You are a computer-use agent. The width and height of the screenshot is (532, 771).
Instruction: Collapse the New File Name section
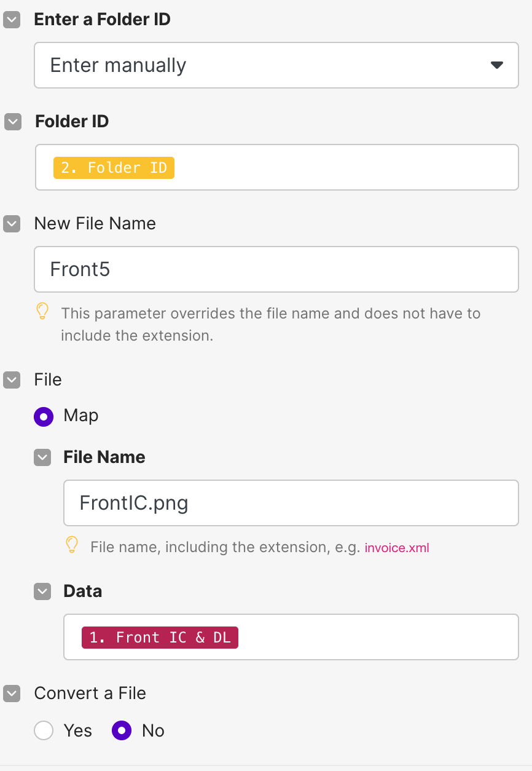point(12,224)
